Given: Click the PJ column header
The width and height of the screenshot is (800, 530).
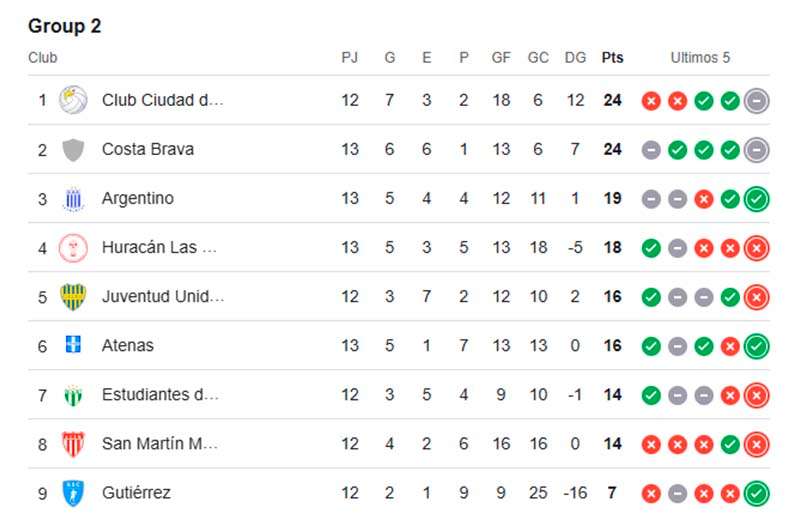Looking at the screenshot, I should coord(349,58).
